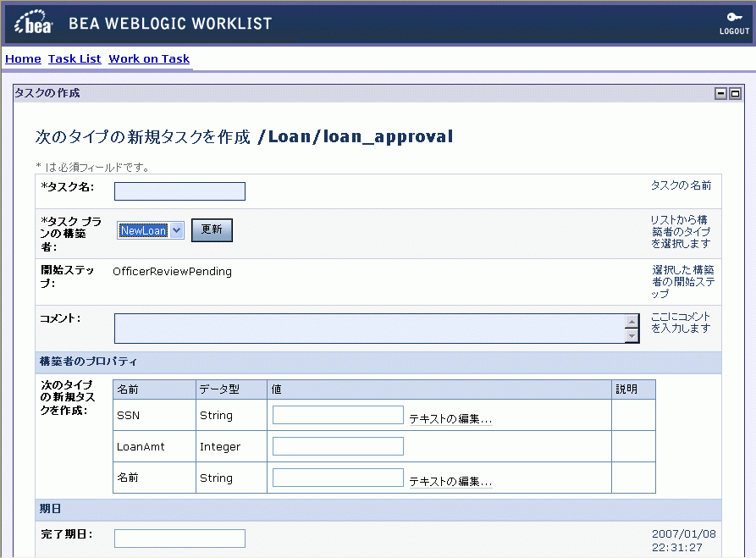Click the comment box scroll-down arrow
Screen dimensions: 756x558
632,335
